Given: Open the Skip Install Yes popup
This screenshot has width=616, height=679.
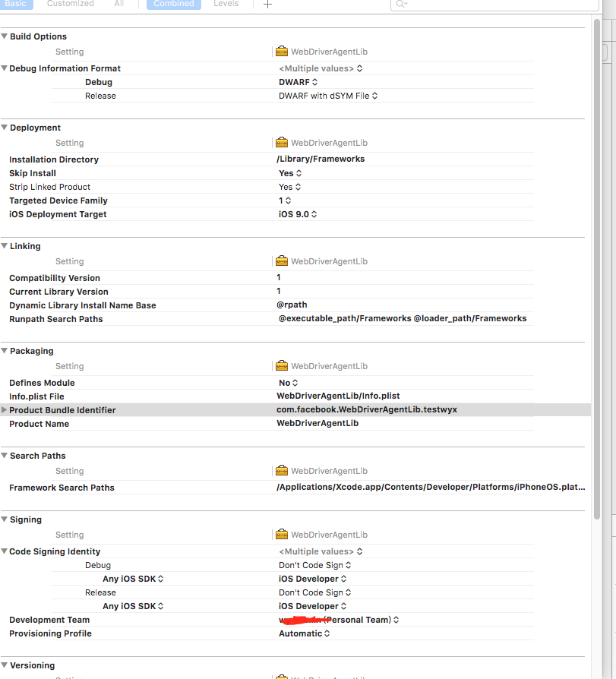Looking at the screenshot, I should tap(290, 173).
